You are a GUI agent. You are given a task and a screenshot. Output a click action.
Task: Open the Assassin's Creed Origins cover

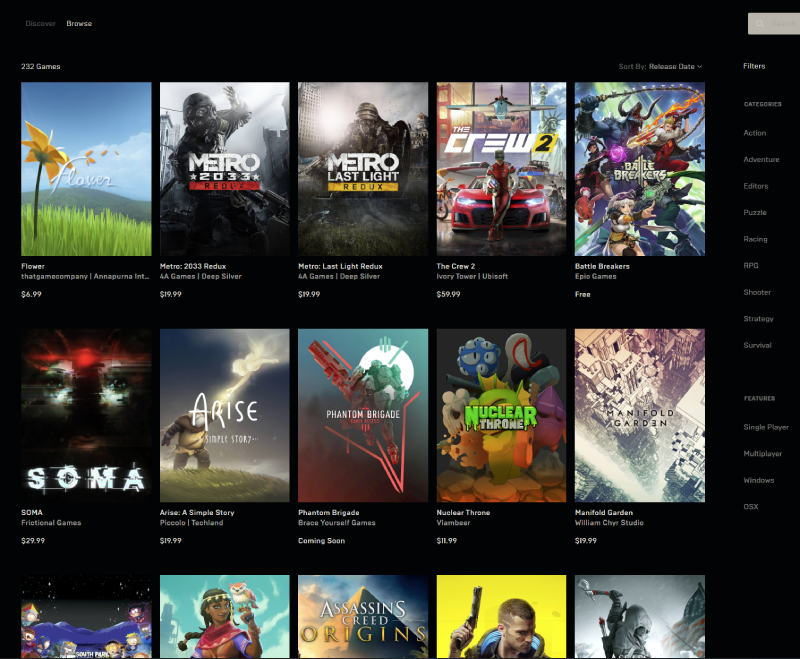[363, 617]
